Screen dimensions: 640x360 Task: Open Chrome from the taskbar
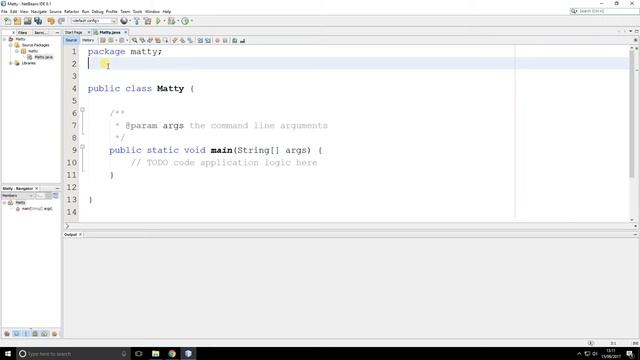point(172,353)
